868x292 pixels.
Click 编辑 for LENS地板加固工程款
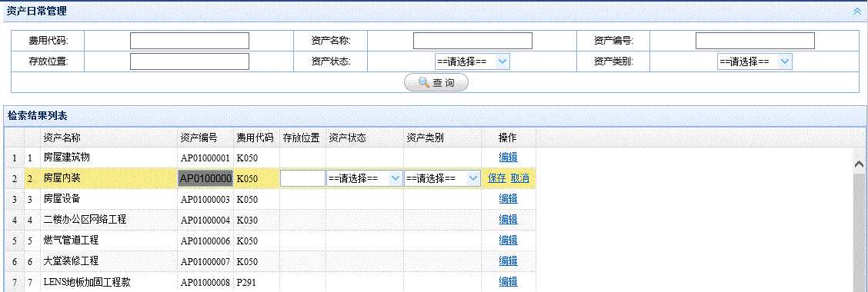[x=508, y=281]
